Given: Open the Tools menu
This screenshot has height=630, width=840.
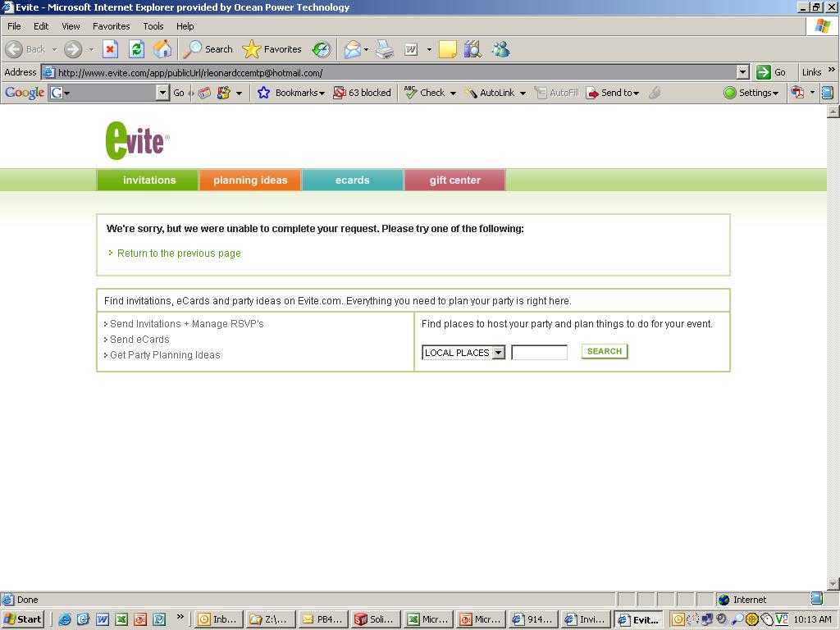Looking at the screenshot, I should point(153,26).
